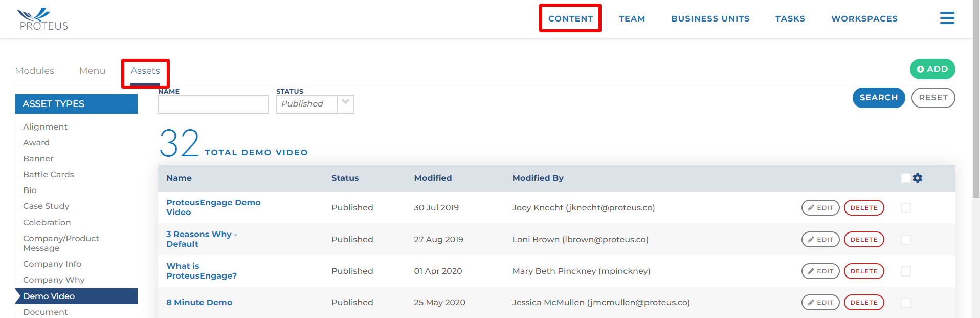Edit the 8 Minute Demo asset
This screenshot has width=980, height=318.
(820, 302)
